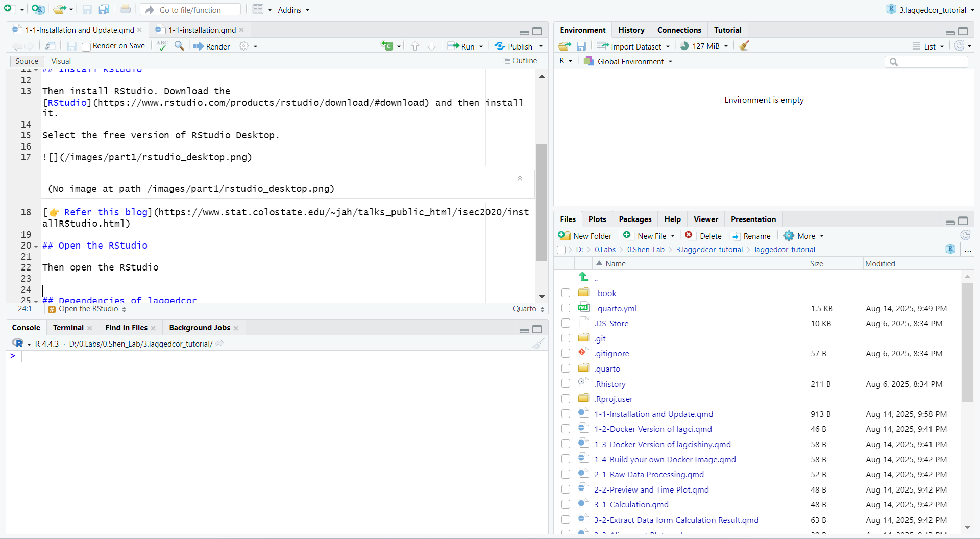Screen dimensions: 980x539
Task: Enable the Render on Save checkbox
Action: [x=86, y=47]
